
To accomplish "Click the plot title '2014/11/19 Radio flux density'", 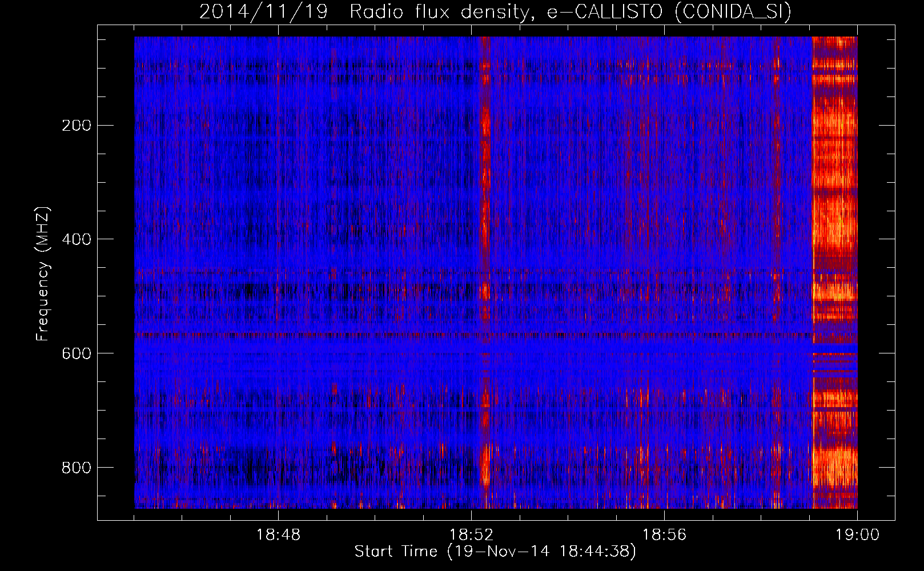I will click(365, 13).
